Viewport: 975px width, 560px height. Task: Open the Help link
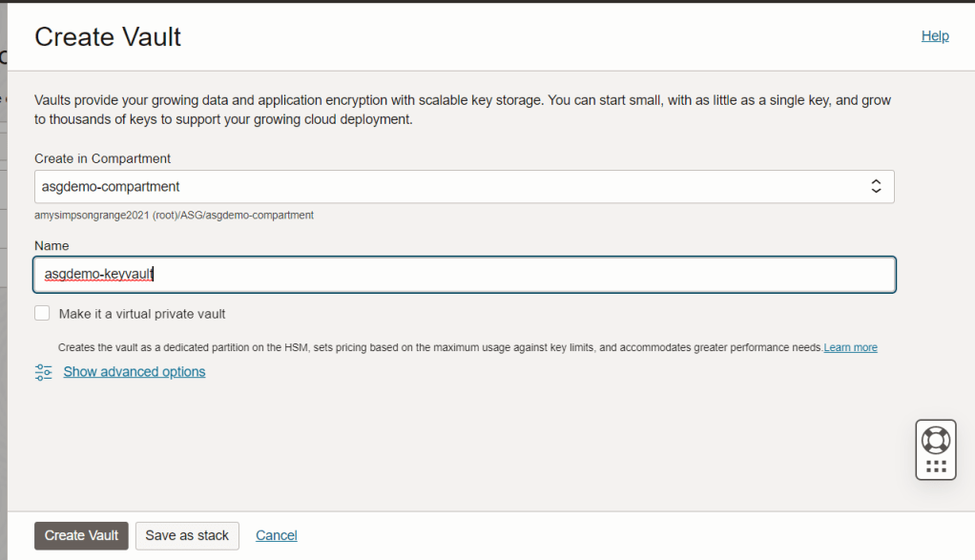click(x=935, y=36)
